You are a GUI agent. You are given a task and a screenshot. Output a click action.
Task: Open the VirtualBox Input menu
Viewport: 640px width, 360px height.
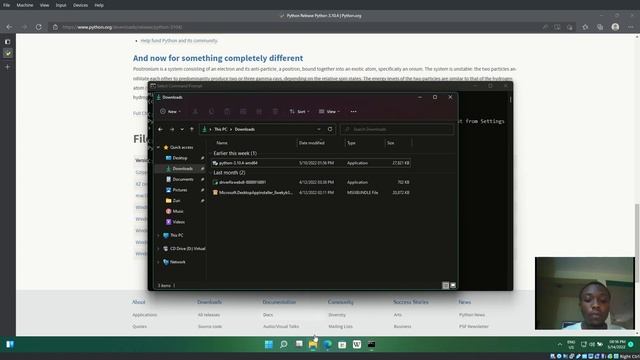(61, 5)
